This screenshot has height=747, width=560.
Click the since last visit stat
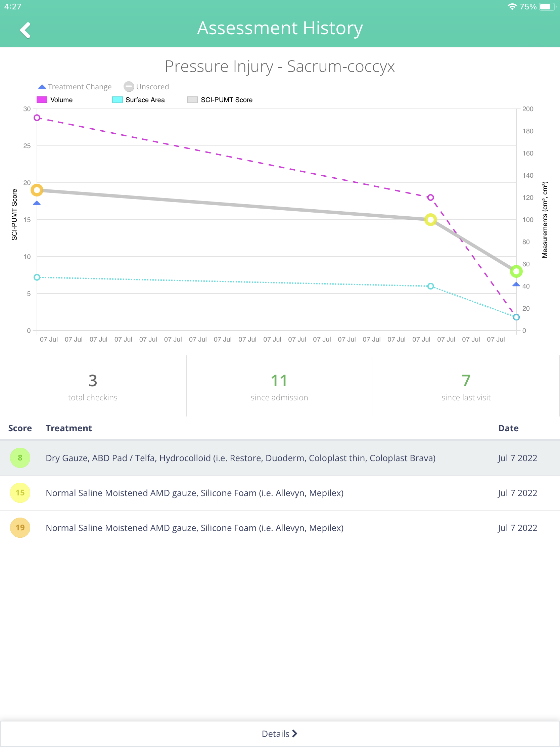pos(466,386)
